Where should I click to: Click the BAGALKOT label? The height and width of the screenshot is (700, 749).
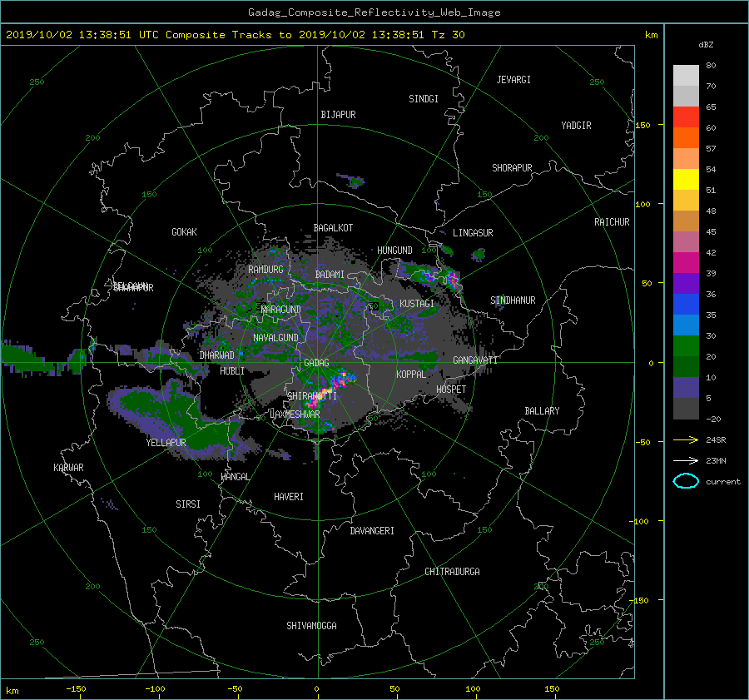(x=333, y=228)
